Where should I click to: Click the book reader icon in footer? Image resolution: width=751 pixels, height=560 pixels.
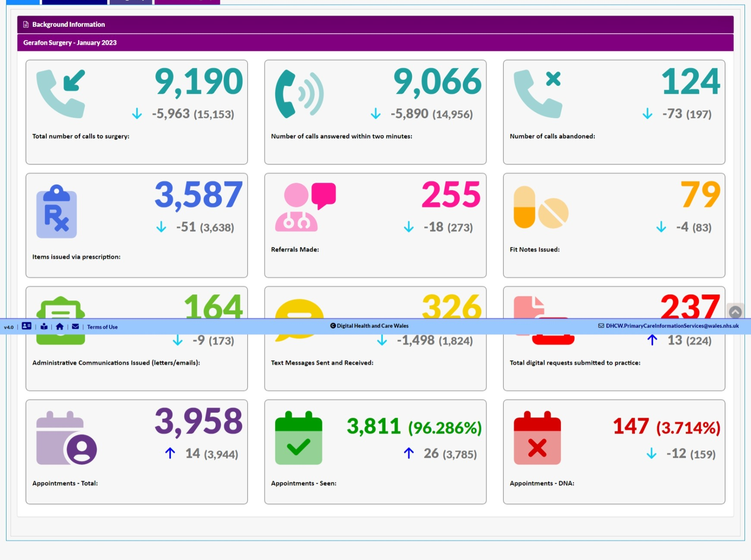tap(44, 327)
